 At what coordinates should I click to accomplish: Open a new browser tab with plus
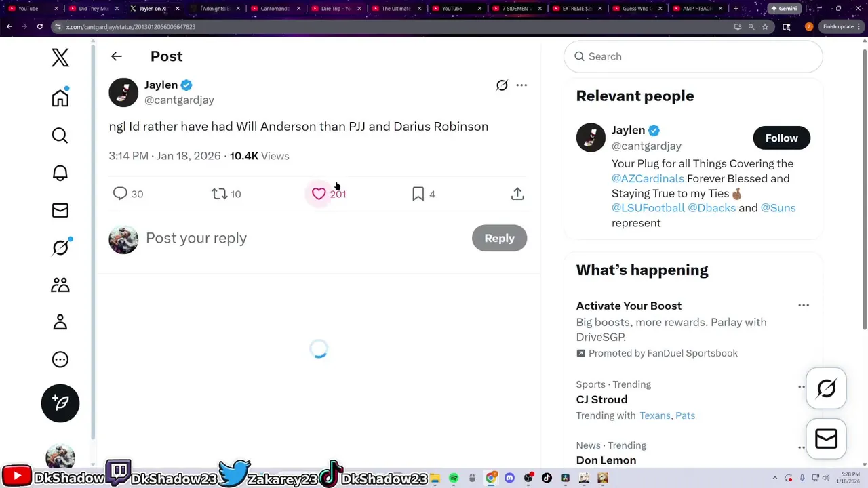click(736, 9)
